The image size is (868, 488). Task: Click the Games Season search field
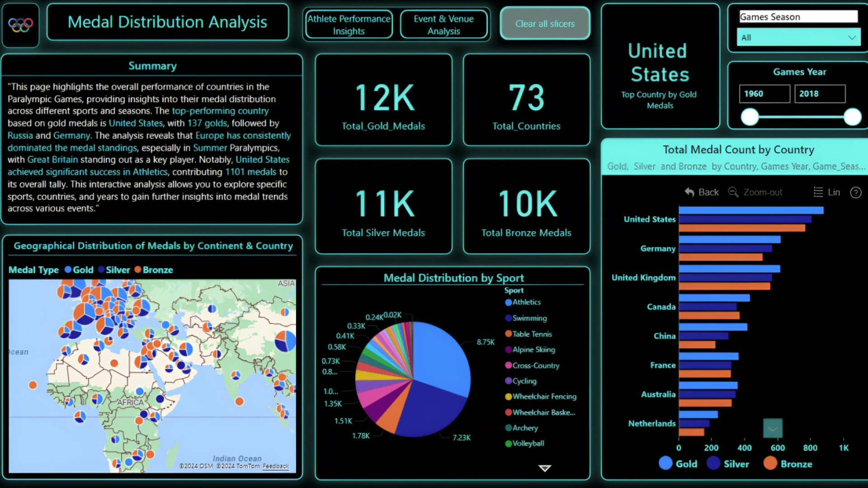(798, 17)
